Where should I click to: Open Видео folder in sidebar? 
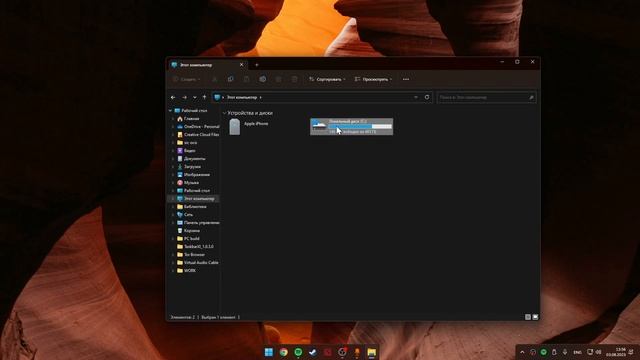186,150
